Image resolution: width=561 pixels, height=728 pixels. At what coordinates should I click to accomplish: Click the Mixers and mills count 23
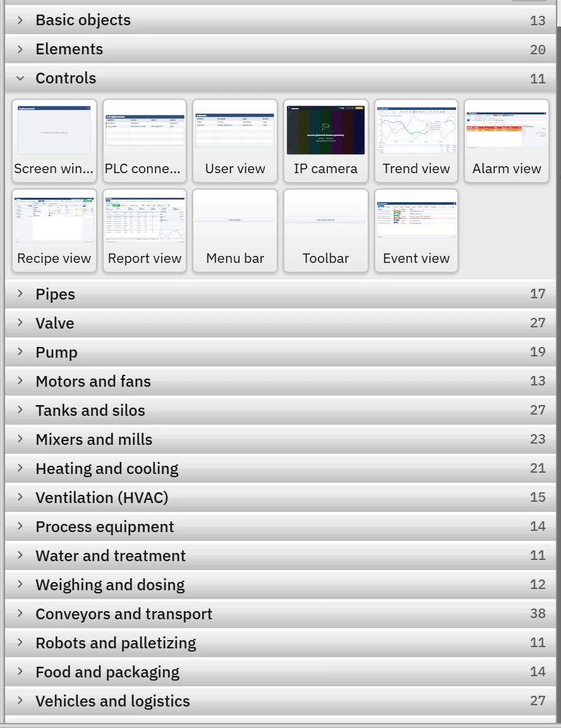[538, 439]
